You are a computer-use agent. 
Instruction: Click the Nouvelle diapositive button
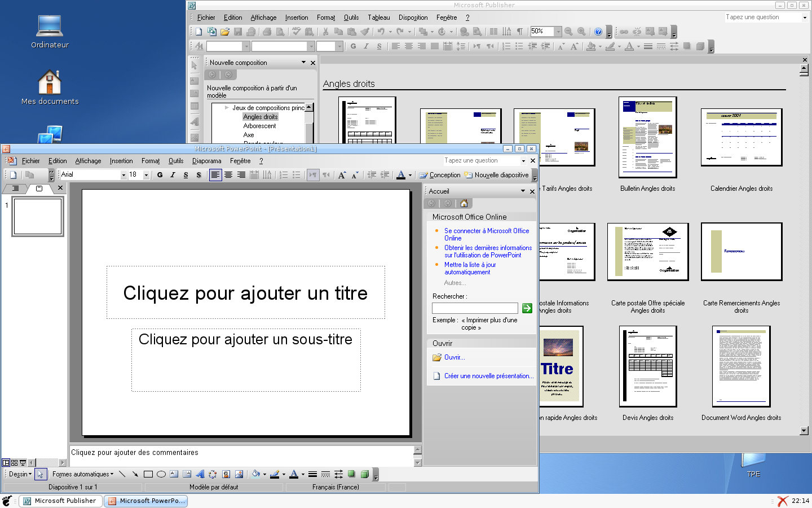pos(496,175)
